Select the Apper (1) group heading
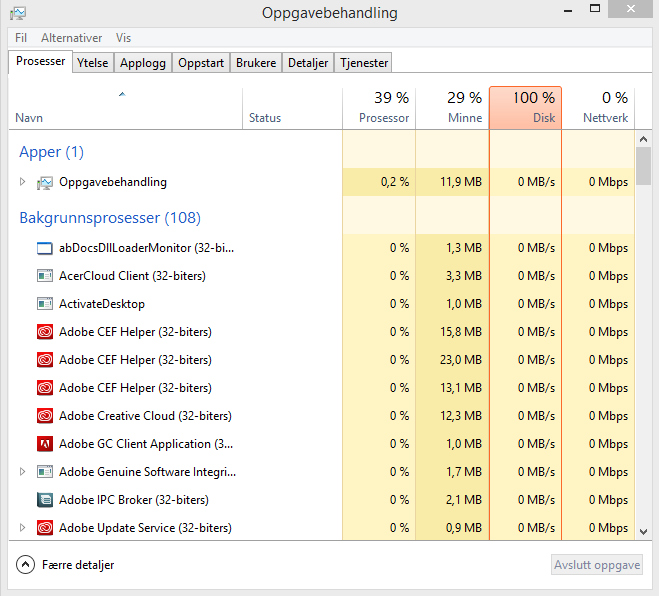 [x=51, y=152]
